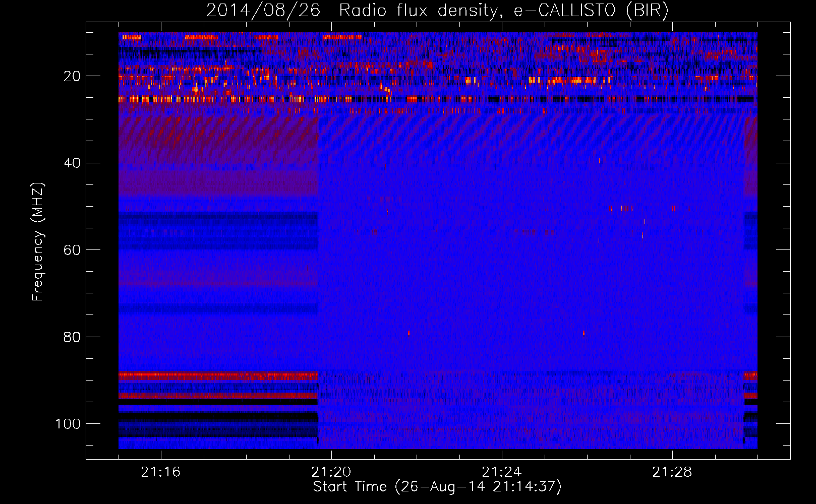Click the "21:16" time tick label
The width and height of the screenshot is (816, 504).
160,472
